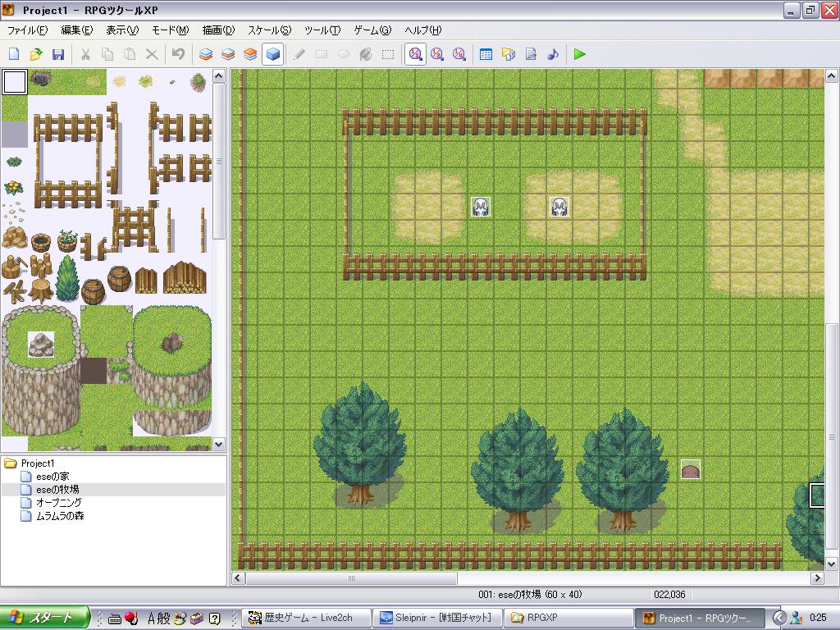Click map horizontal scroll right arrow

tap(817, 578)
